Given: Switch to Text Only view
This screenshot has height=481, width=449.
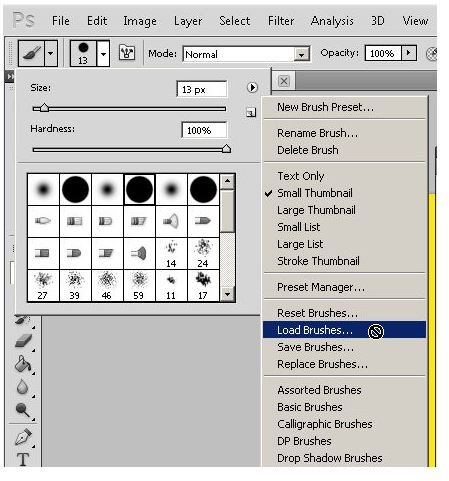Looking at the screenshot, I should point(301,176).
